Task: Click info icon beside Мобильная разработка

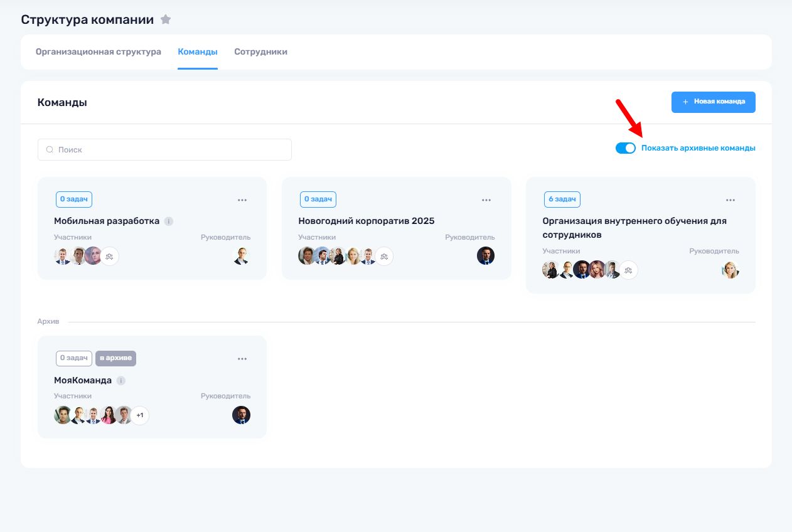Action: pyautogui.click(x=169, y=221)
